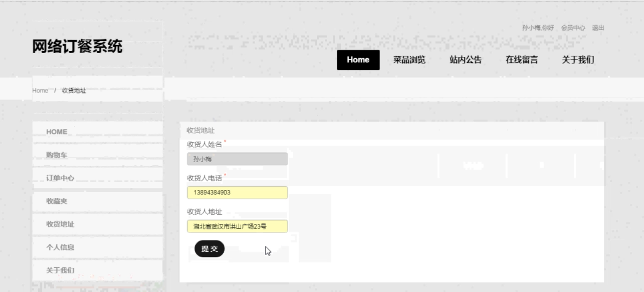Open 收藏夹 in the left sidebar
Screen dimensions: 644x292
[57, 201]
